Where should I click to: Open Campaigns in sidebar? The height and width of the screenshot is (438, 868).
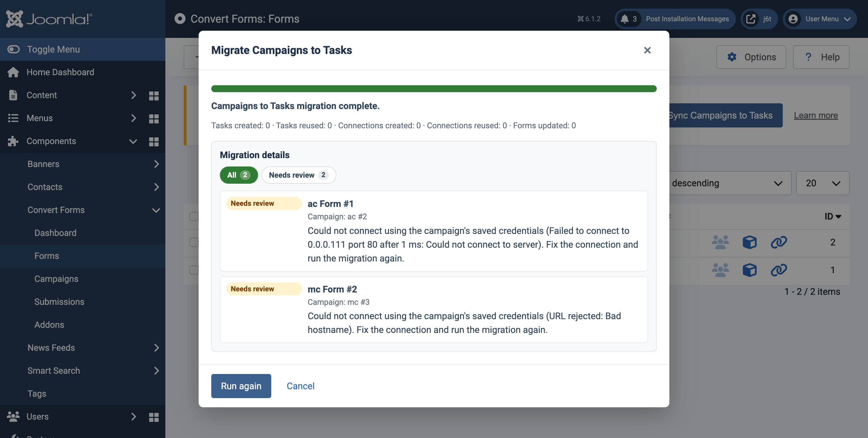tap(56, 279)
